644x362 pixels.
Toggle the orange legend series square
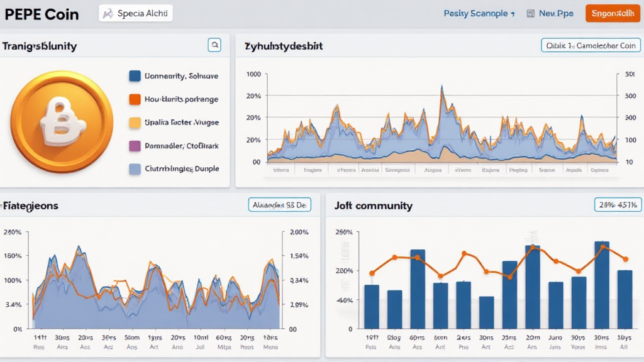(135, 99)
